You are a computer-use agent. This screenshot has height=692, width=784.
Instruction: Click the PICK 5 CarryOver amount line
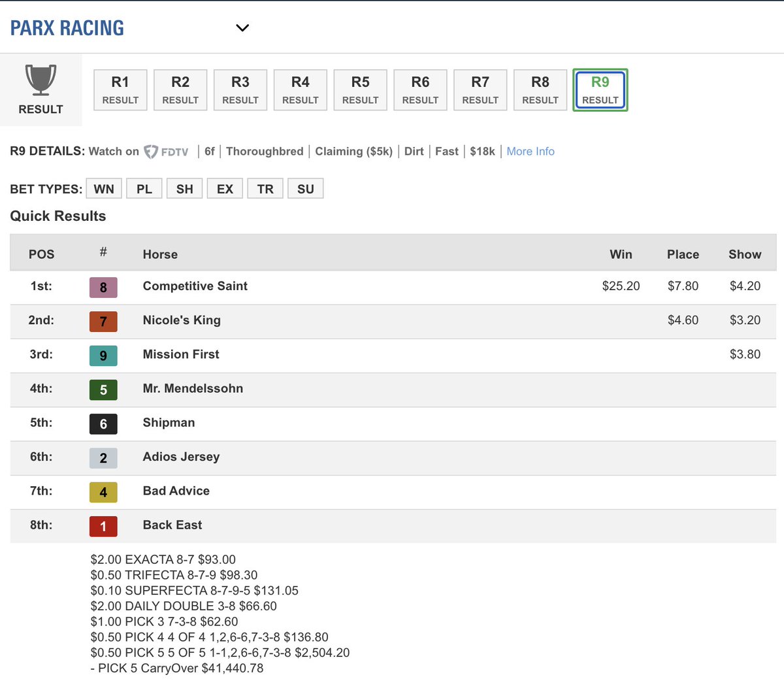tap(177, 668)
